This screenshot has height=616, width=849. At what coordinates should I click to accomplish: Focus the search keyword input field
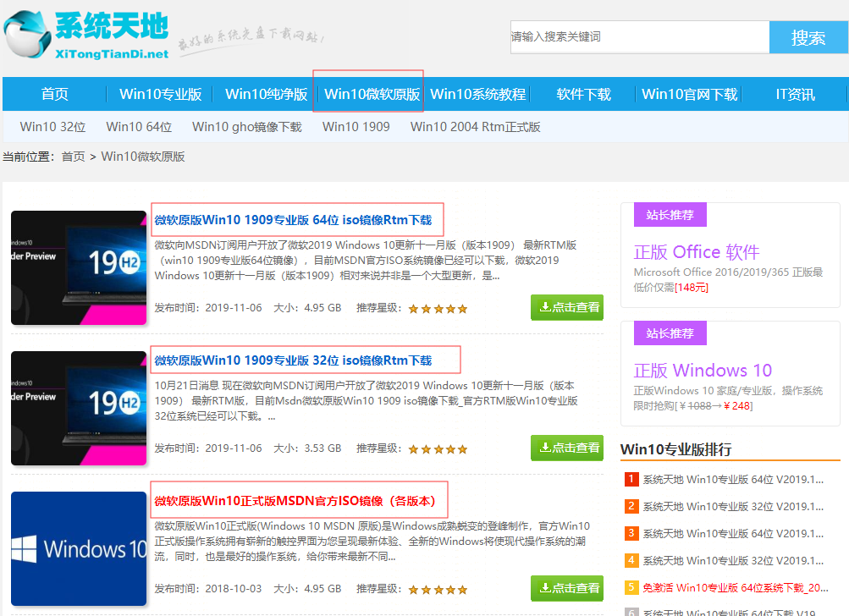coord(639,37)
